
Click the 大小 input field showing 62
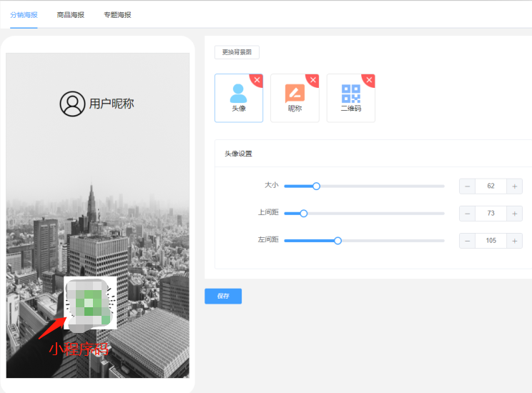491,186
